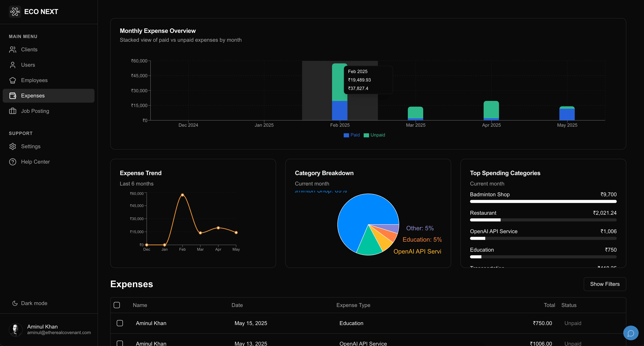Click the ₹1006.00 total cell
This screenshot has height=346, width=644.
pyautogui.click(x=541, y=343)
